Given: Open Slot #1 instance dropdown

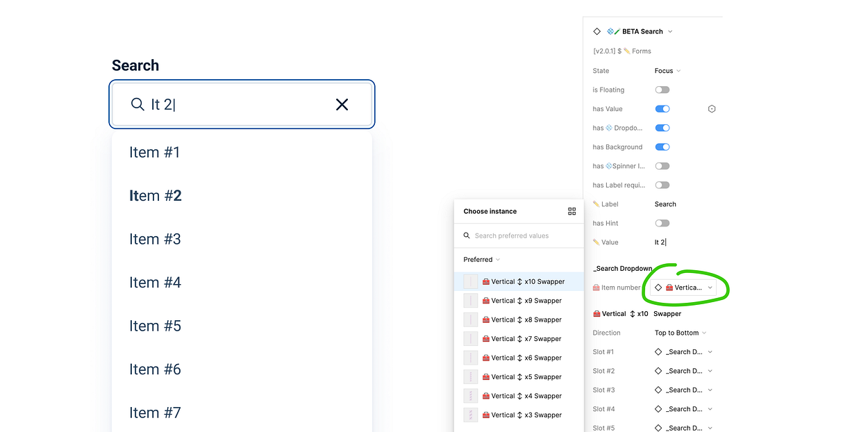Looking at the screenshot, I should point(684,352).
